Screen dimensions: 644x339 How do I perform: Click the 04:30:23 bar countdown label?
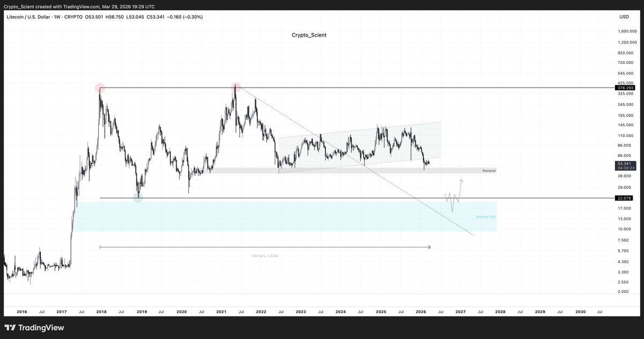tap(626, 168)
